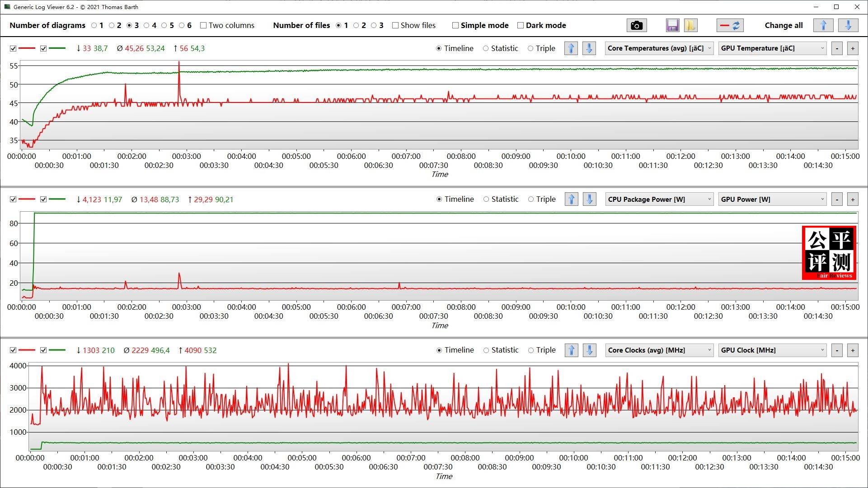Click the Change all down arrow
Screen dimensions: 868x488
click(x=848, y=25)
